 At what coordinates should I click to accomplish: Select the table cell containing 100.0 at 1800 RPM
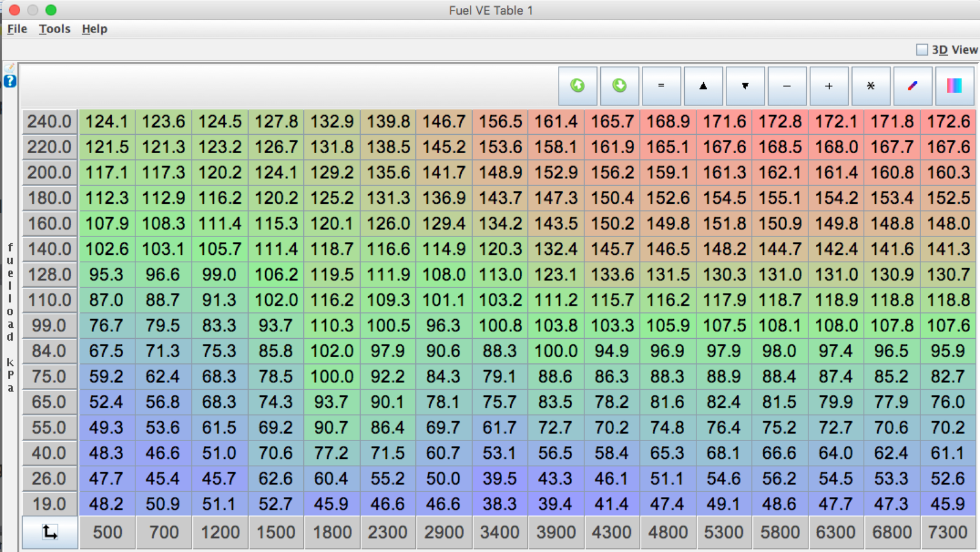tap(331, 376)
